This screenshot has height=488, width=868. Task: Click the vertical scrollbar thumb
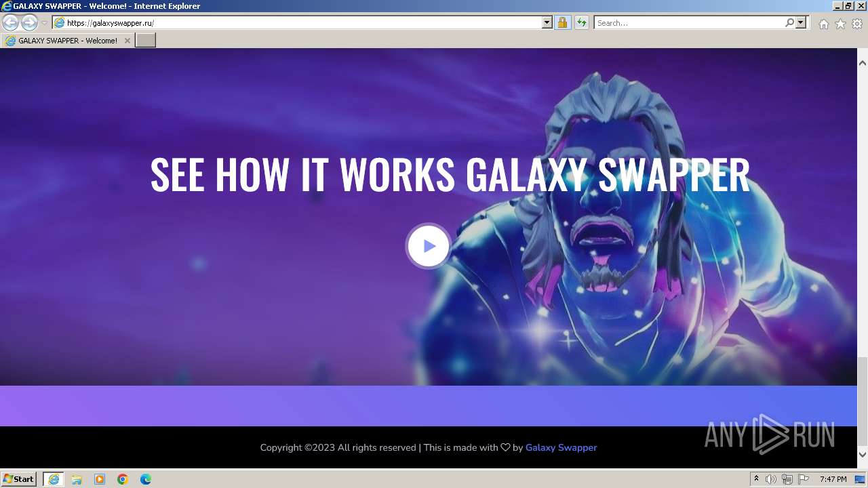863,403
